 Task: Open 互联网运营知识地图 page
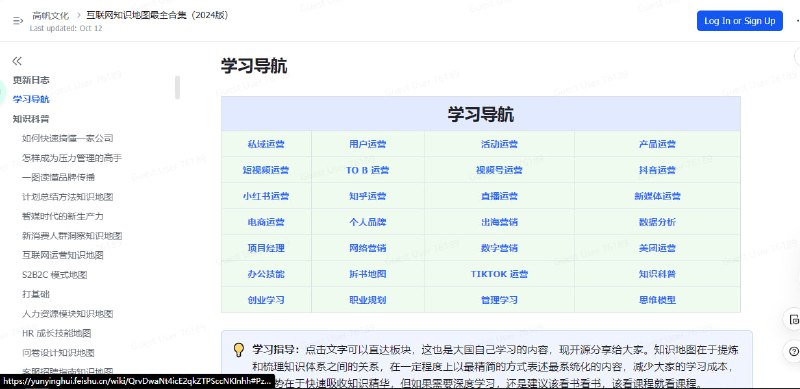pyautogui.click(x=63, y=255)
